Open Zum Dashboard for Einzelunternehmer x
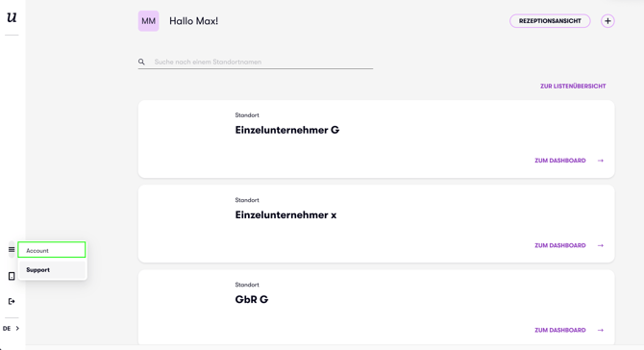Image resolution: width=644 pixels, height=350 pixels. pyautogui.click(x=560, y=245)
